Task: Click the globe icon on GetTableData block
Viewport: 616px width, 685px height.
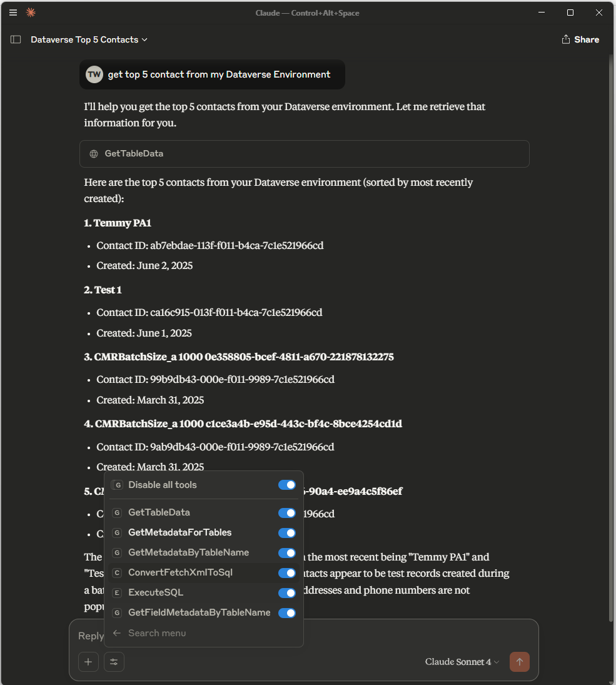Action: click(93, 154)
